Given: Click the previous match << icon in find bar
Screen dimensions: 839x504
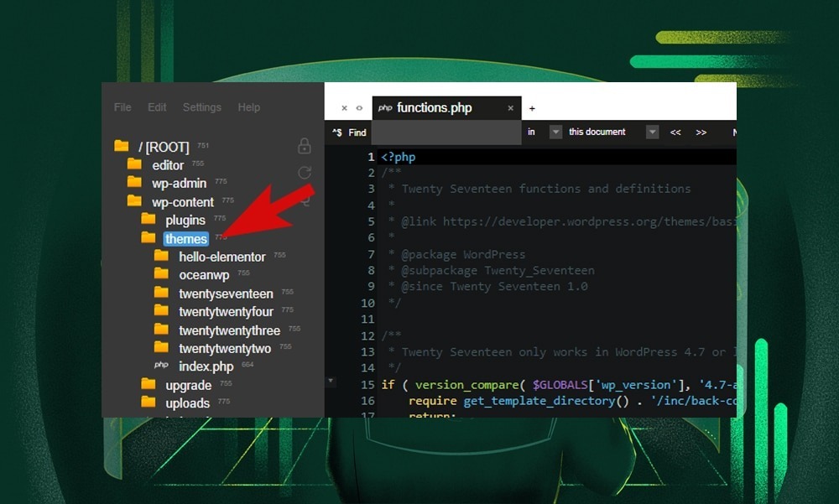Looking at the screenshot, I should tap(675, 132).
